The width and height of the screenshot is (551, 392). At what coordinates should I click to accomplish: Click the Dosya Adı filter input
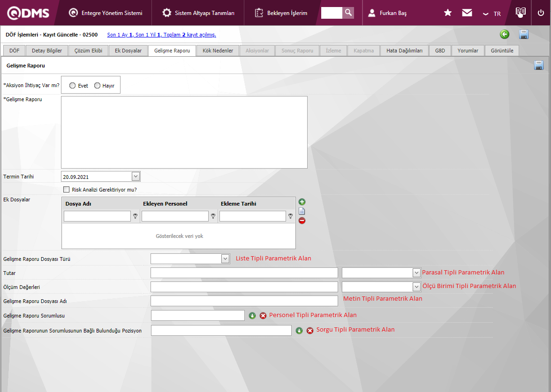(98, 216)
